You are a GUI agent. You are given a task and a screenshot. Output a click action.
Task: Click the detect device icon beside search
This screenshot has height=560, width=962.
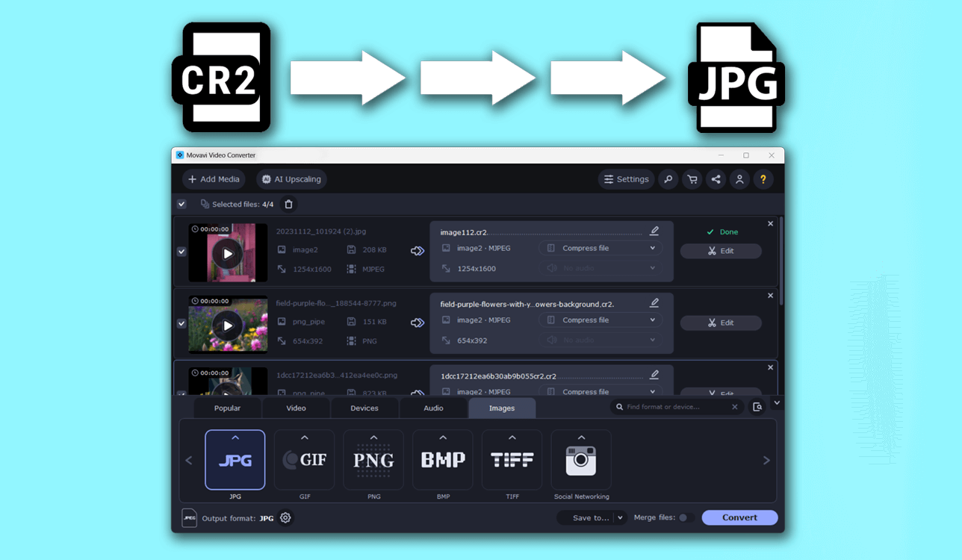757,407
